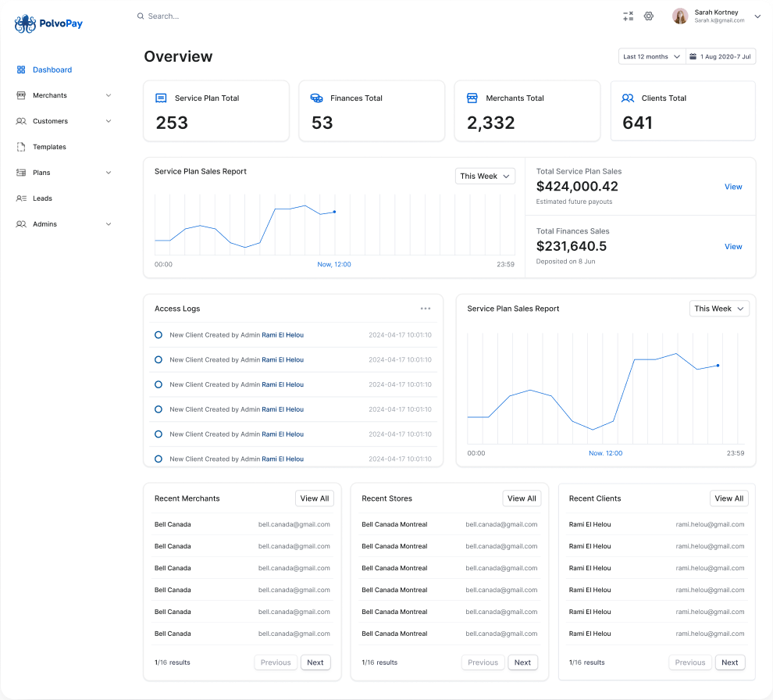Open Access Logs three-dot menu
The height and width of the screenshot is (700, 773).
click(426, 309)
